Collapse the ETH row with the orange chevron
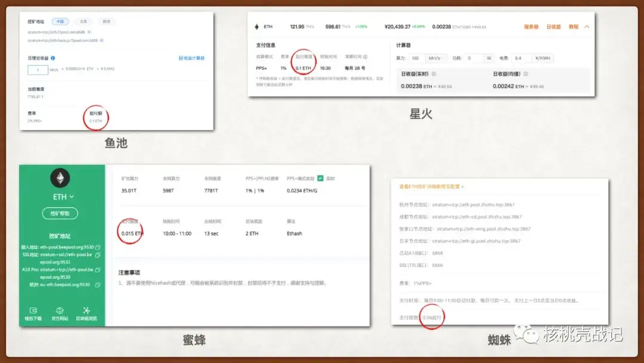 pyautogui.click(x=587, y=27)
